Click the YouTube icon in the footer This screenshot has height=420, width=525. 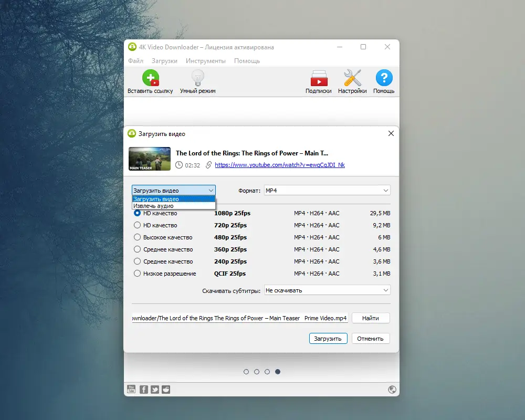[x=131, y=389]
